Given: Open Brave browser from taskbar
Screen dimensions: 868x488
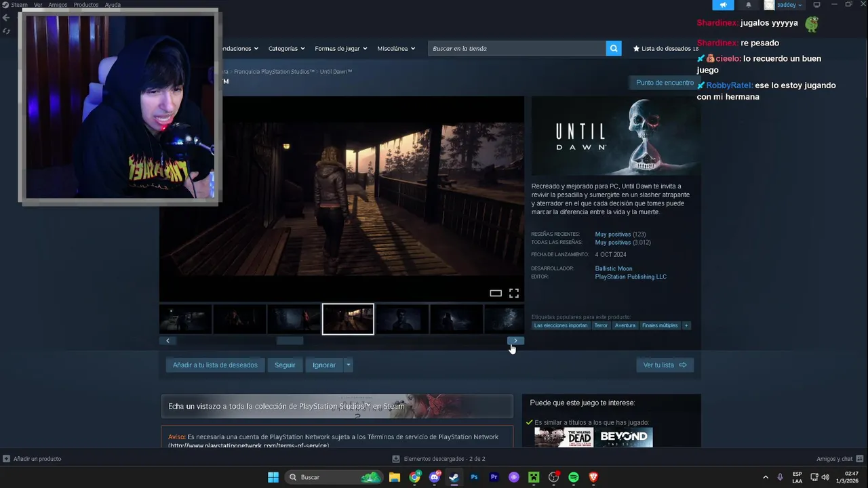Looking at the screenshot, I should 593,477.
